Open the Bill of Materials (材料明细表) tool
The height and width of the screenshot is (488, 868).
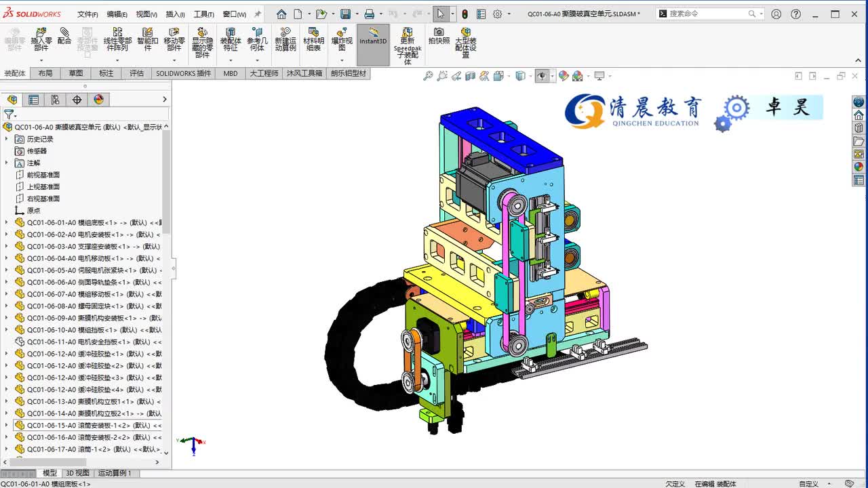pos(313,39)
